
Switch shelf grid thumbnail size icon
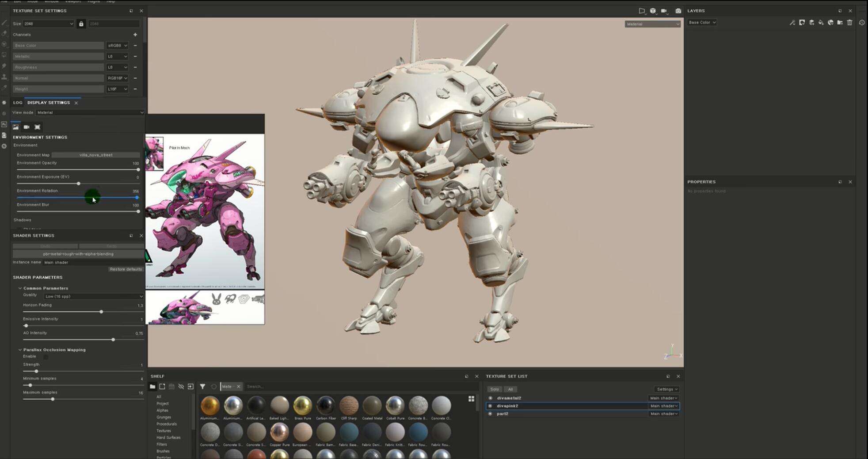pyautogui.click(x=472, y=399)
